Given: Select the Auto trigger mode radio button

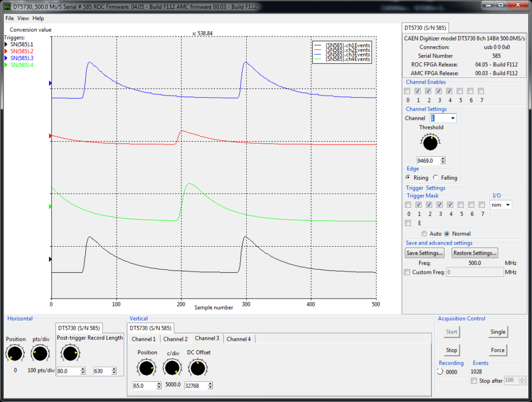Looking at the screenshot, I should pos(424,234).
